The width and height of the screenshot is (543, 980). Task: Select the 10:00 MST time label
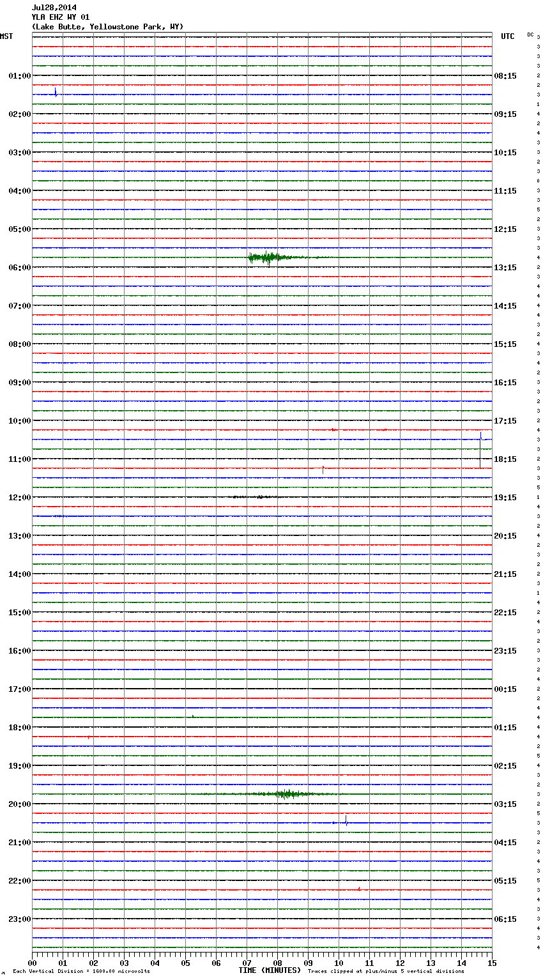tap(20, 421)
